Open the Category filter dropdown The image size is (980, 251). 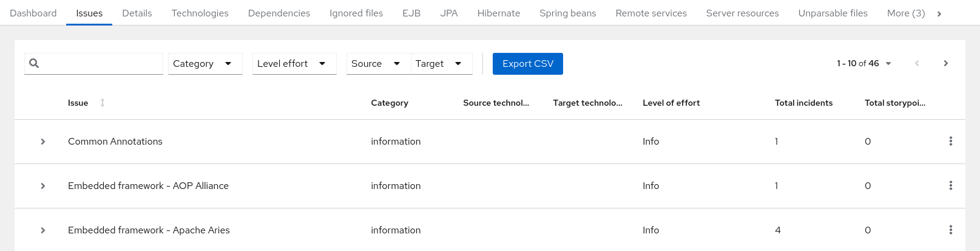[x=204, y=64]
